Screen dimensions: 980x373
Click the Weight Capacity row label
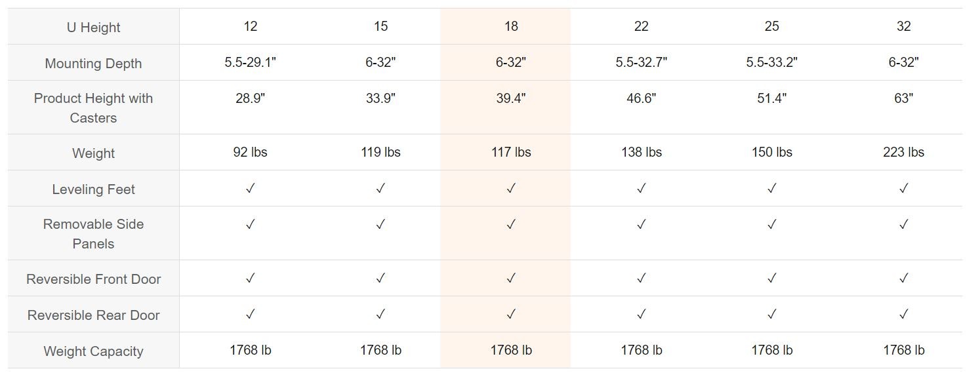point(93,351)
